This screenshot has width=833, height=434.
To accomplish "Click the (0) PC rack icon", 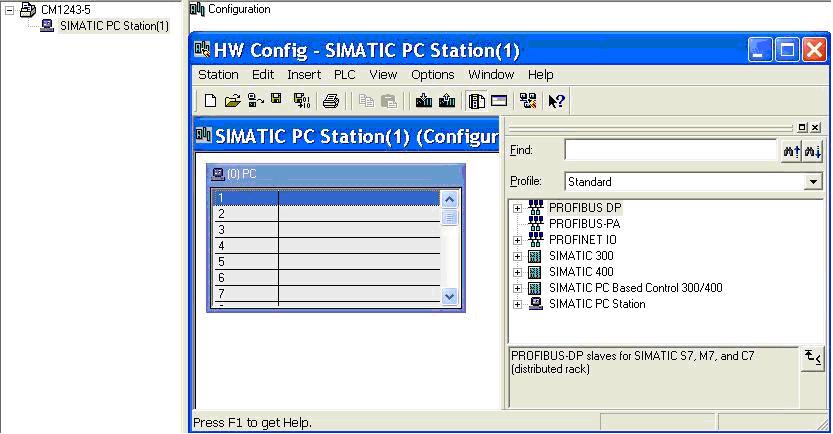I will (x=218, y=174).
